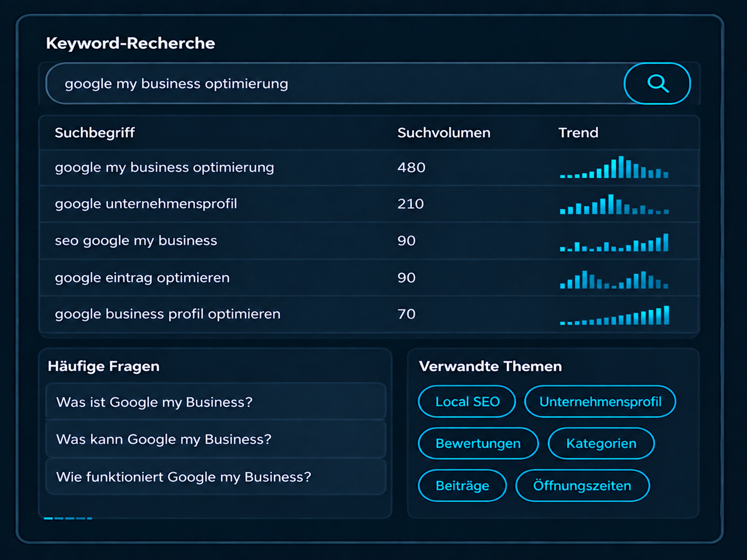Expand question Was ist Google my Business?
The image size is (747, 560).
coord(216,402)
